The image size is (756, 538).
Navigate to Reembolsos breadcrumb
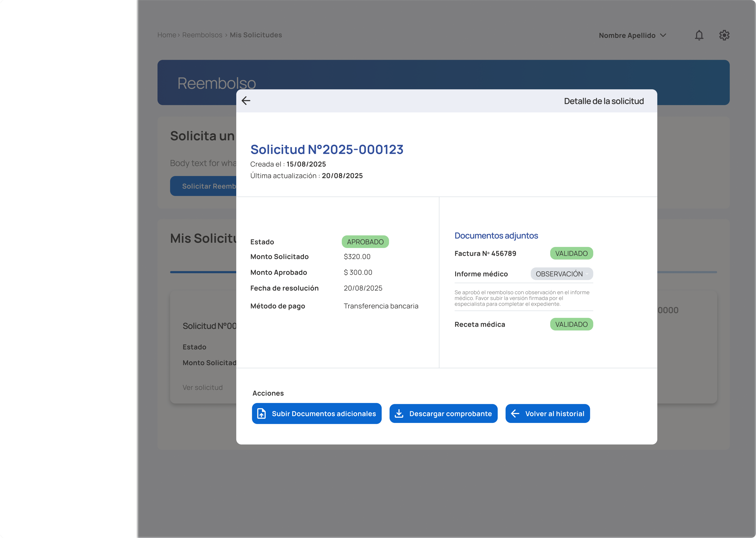coord(202,35)
